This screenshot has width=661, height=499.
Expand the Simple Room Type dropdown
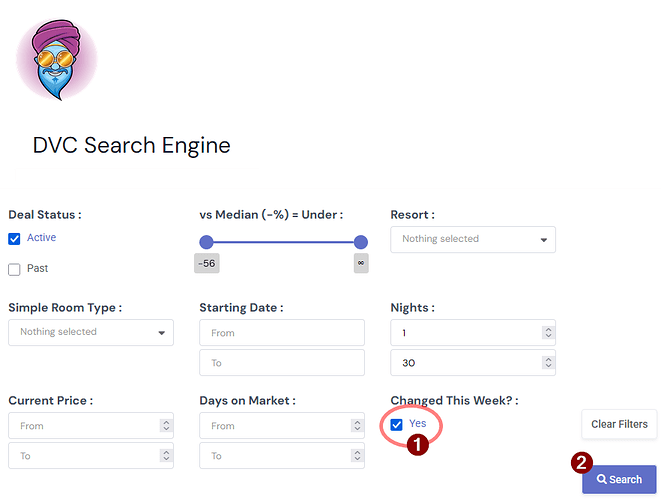[90, 332]
